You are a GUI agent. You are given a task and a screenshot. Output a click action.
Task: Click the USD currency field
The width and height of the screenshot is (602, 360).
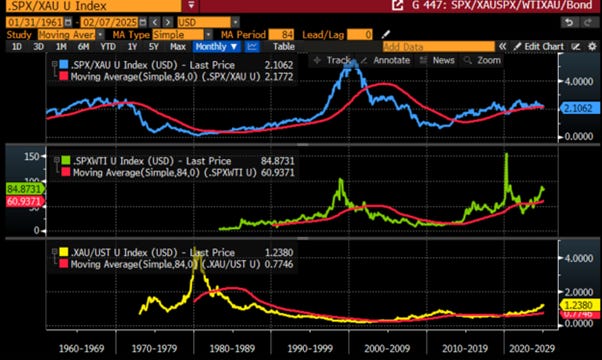204,22
